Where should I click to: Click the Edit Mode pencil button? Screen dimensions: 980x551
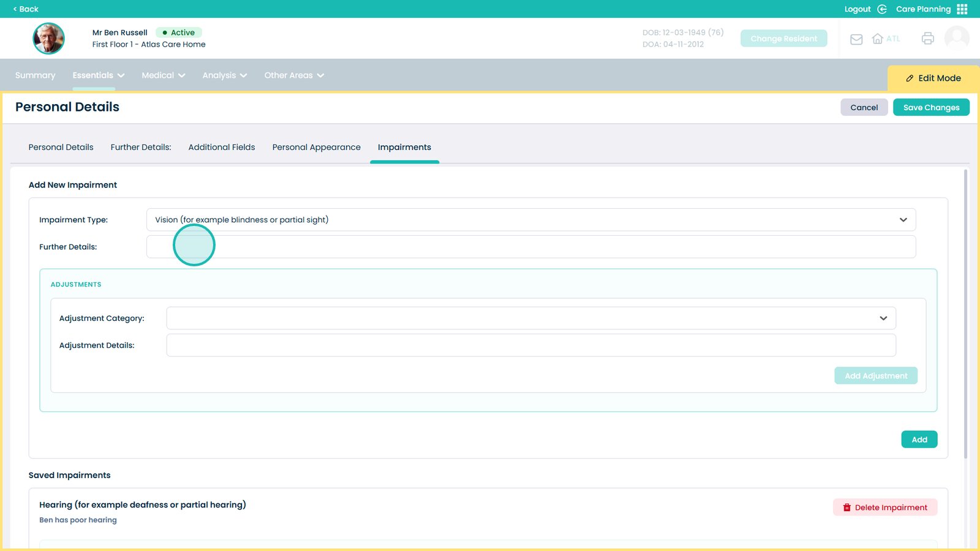point(933,78)
